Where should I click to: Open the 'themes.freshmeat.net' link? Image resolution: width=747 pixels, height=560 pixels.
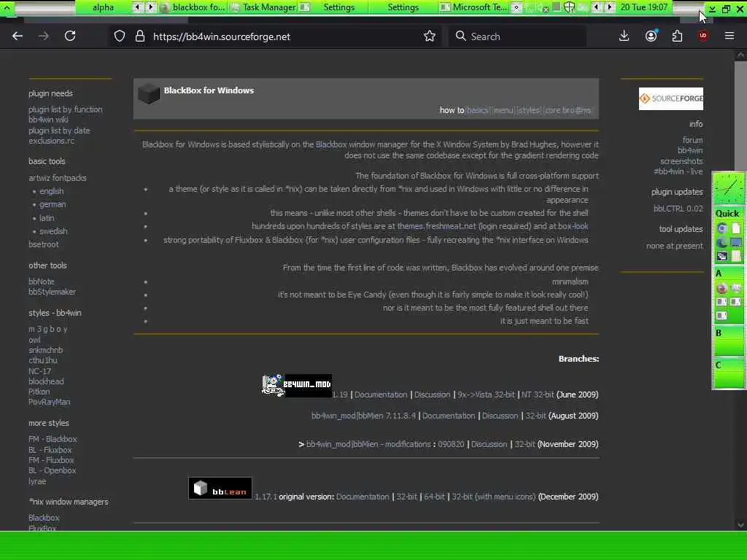coord(437,226)
